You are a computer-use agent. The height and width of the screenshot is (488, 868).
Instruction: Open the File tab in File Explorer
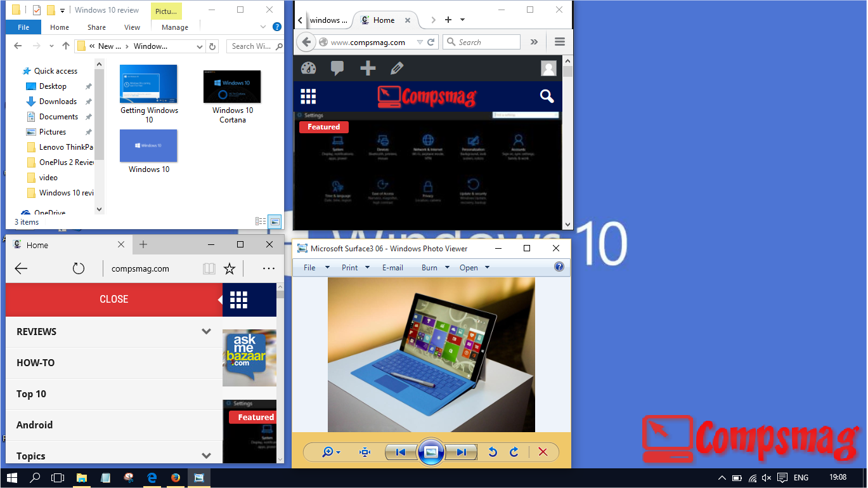coord(23,27)
